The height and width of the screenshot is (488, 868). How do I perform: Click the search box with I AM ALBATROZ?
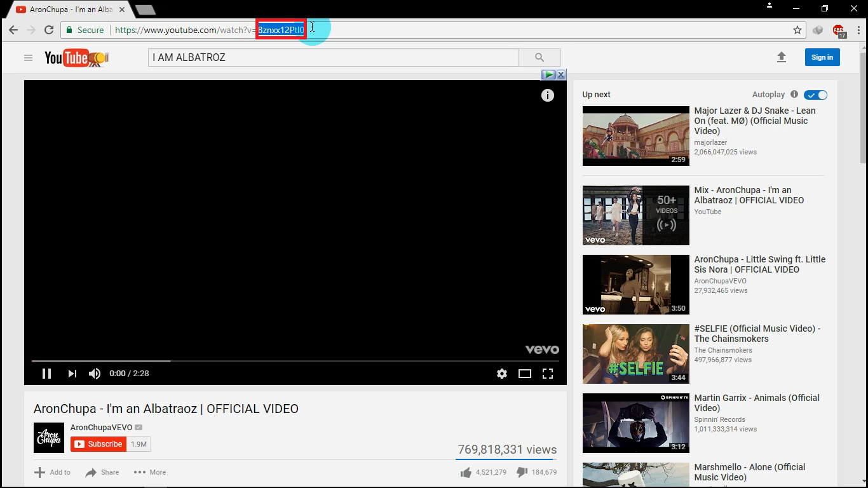[334, 57]
